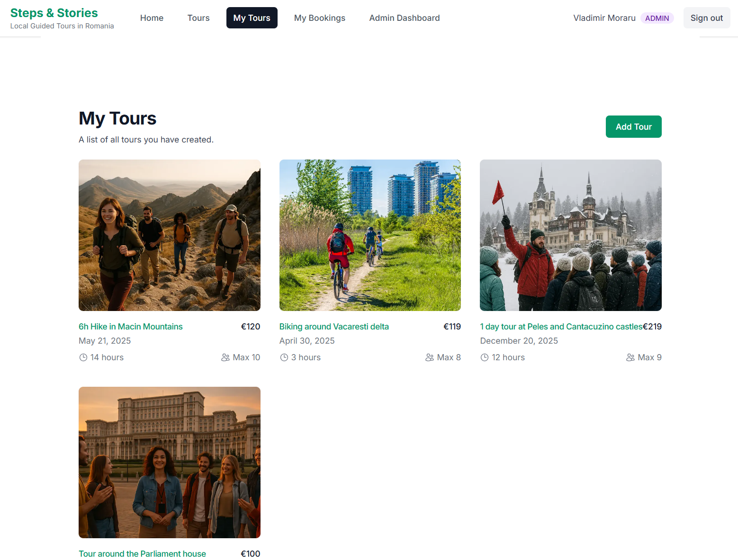Viewport: 738px width, 560px height.
Task: Open the Admin Dashboard
Action: [x=405, y=18]
